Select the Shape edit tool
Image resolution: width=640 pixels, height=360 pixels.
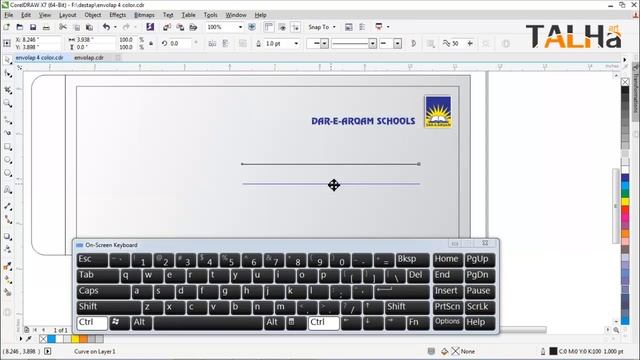coord(8,74)
